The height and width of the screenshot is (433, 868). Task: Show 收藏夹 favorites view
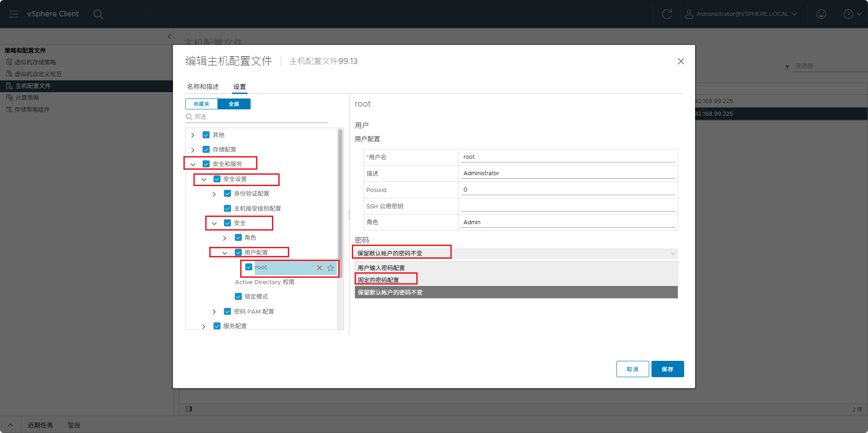(202, 104)
